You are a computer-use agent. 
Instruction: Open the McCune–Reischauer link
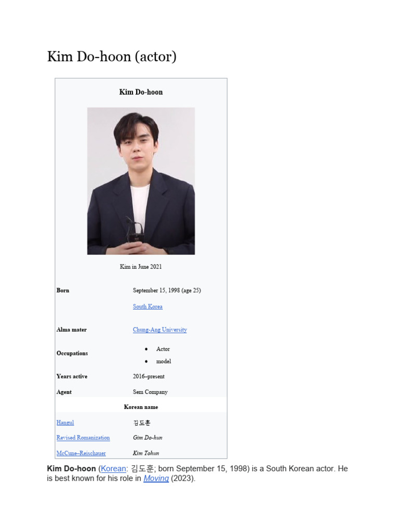[x=81, y=453]
